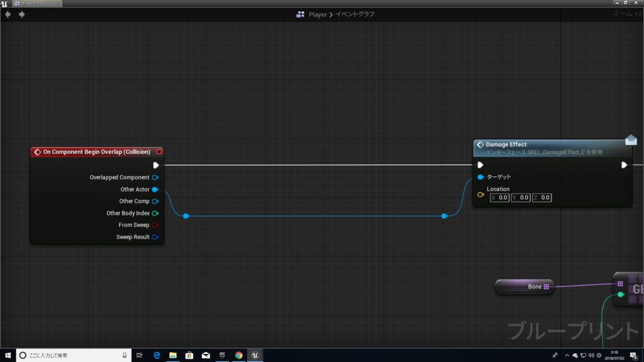This screenshot has height=362, width=644.
Task: Click the Other Body Index output pin
Action: [x=155, y=213]
